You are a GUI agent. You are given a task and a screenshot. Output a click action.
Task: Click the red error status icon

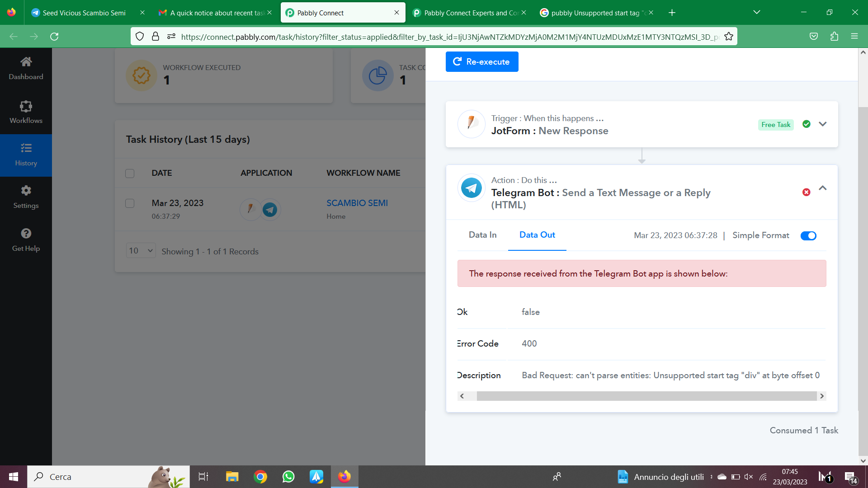click(806, 192)
